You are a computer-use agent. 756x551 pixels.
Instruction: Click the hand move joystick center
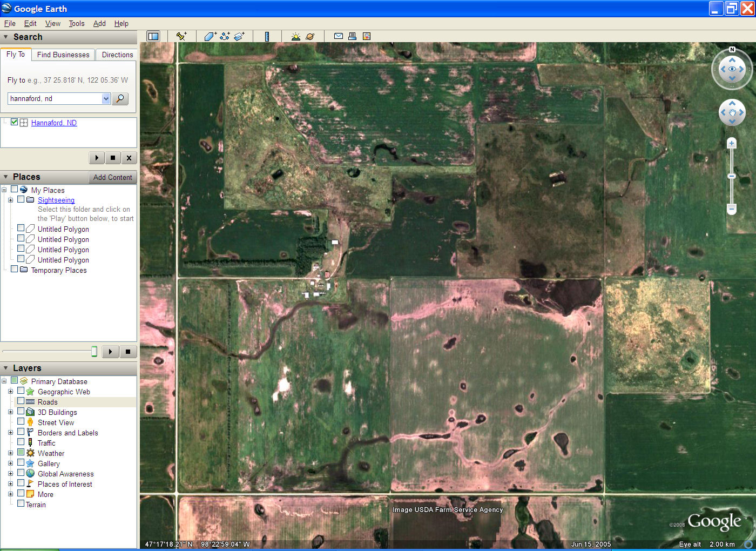coord(732,113)
